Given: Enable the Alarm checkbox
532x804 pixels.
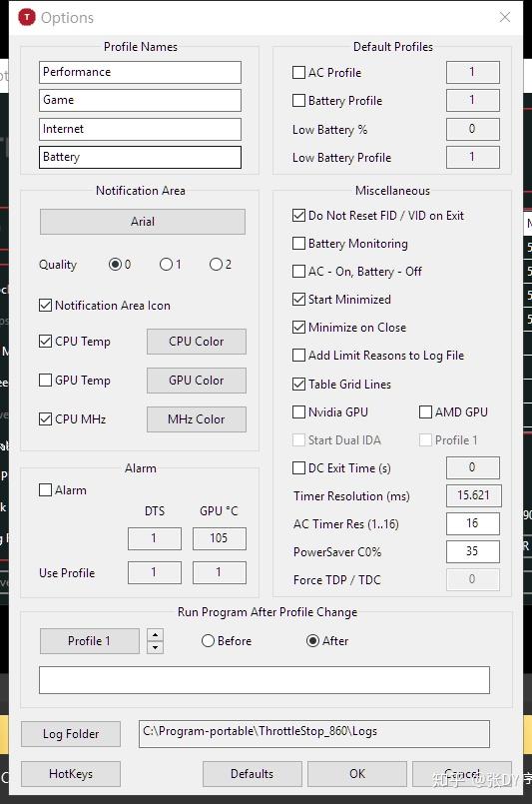Looking at the screenshot, I should point(46,489).
